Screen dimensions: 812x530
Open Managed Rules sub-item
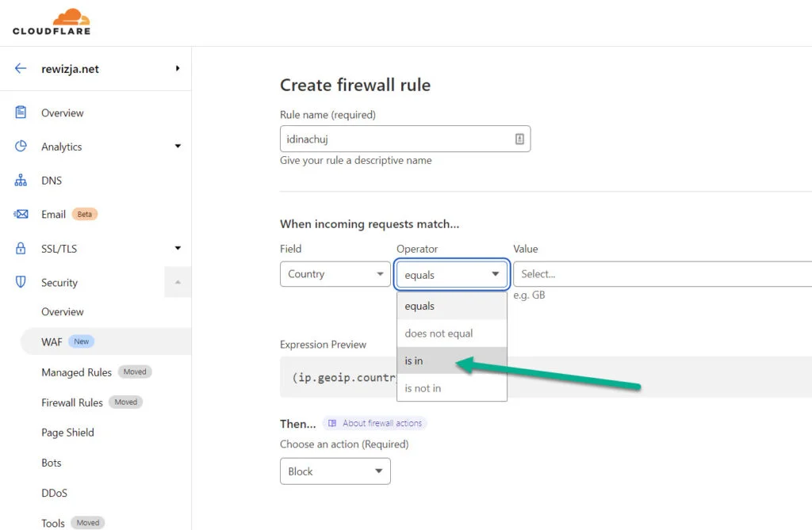tap(77, 372)
